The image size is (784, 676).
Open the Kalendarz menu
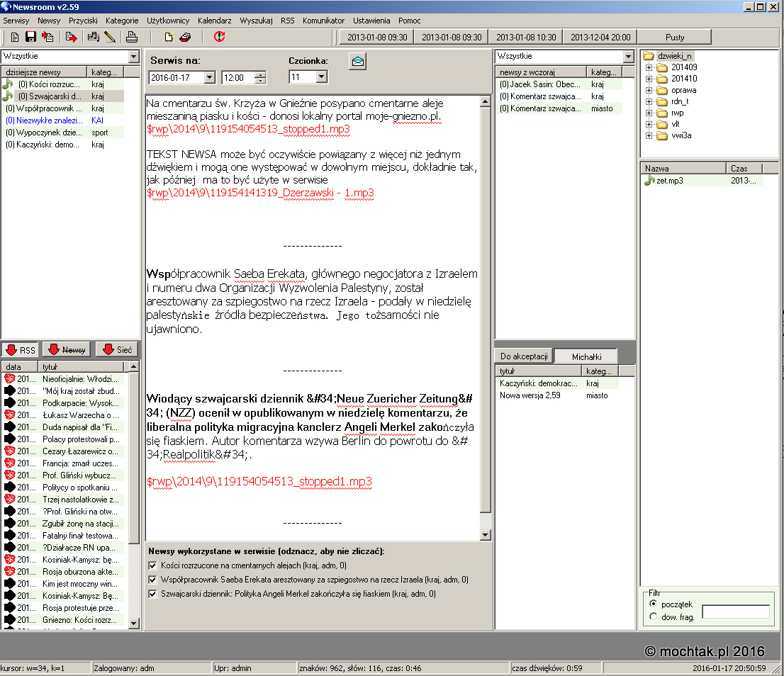tap(215, 21)
